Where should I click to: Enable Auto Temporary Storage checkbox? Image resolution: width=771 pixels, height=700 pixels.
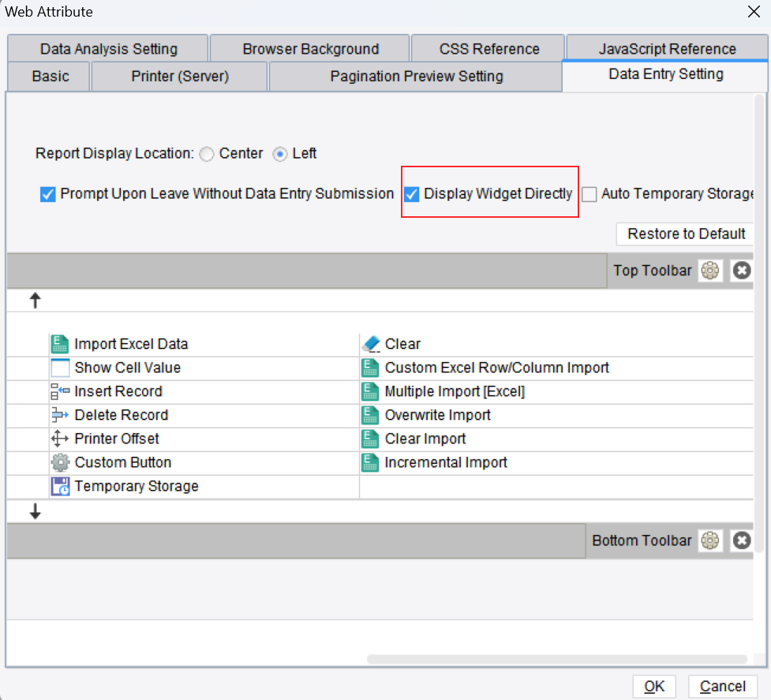[x=589, y=194]
